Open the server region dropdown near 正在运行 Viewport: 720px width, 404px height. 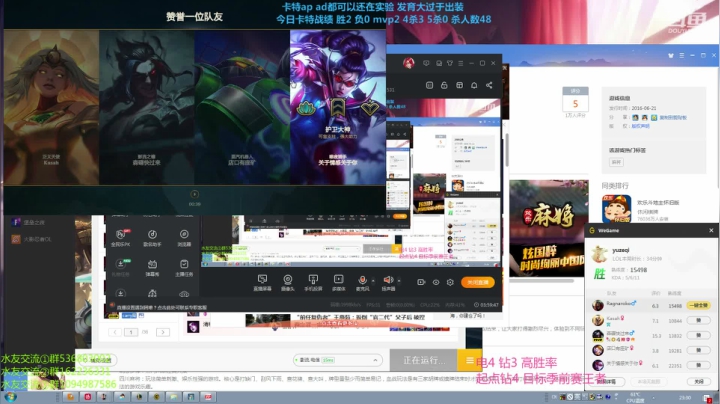click(x=338, y=360)
